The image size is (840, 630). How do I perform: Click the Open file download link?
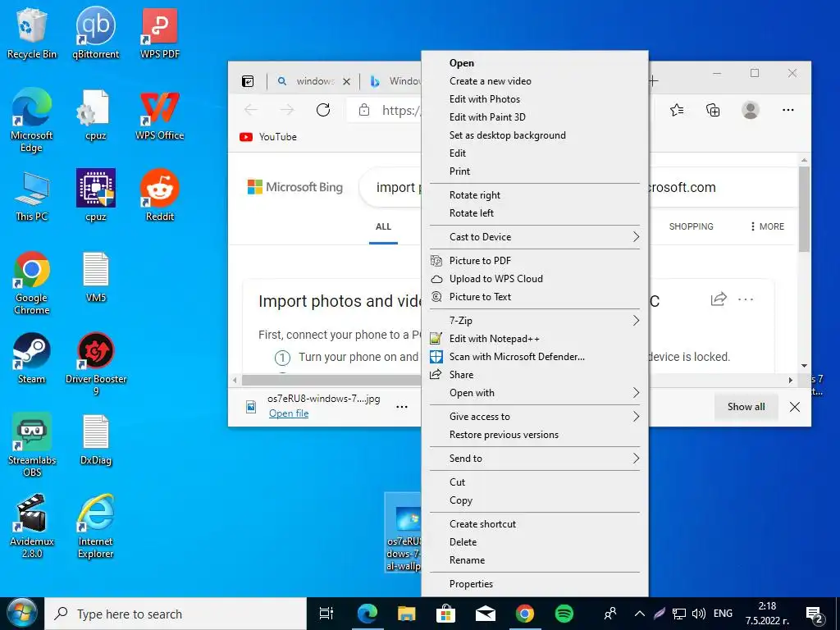click(289, 413)
